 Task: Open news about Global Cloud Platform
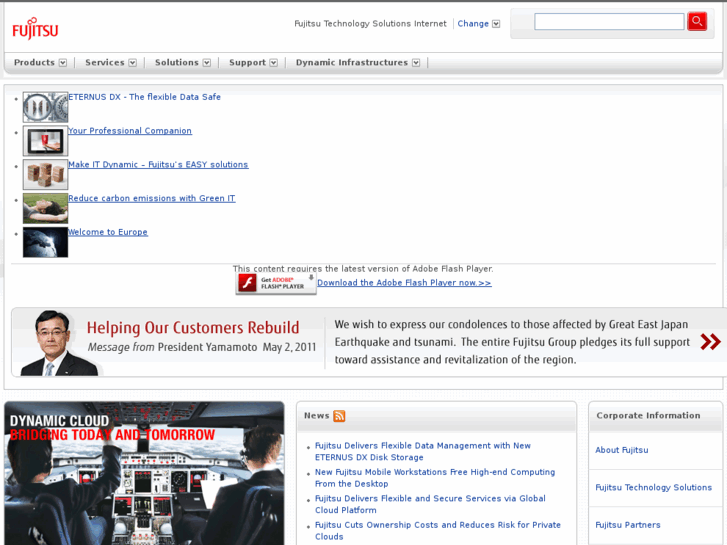tap(430, 504)
